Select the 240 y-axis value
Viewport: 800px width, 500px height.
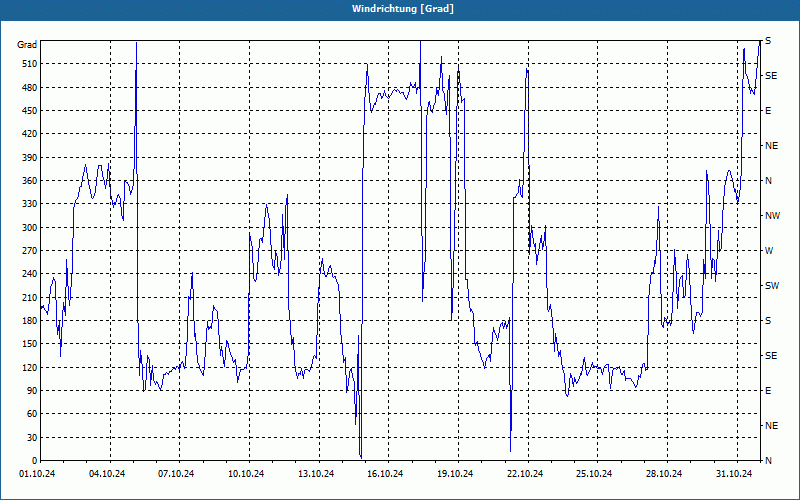tap(30, 274)
